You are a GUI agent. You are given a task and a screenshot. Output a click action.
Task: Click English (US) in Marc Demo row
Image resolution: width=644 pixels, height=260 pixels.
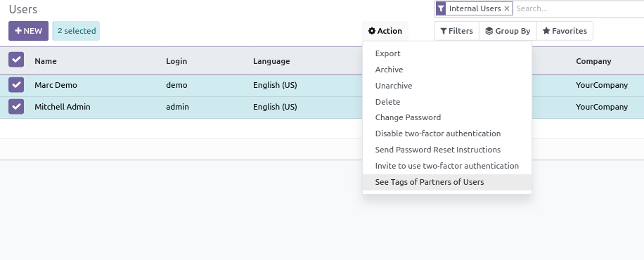click(275, 85)
